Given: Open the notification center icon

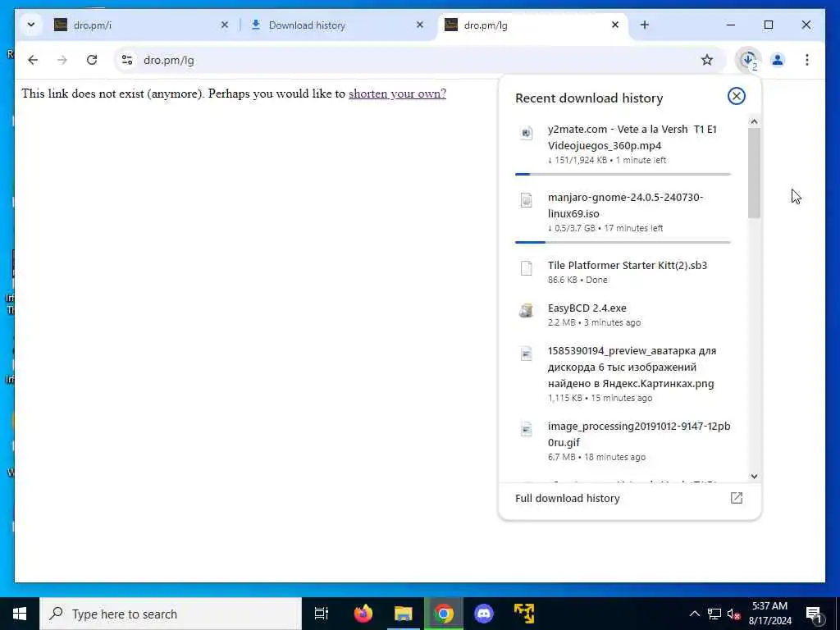Looking at the screenshot, I should pos(815,614).
